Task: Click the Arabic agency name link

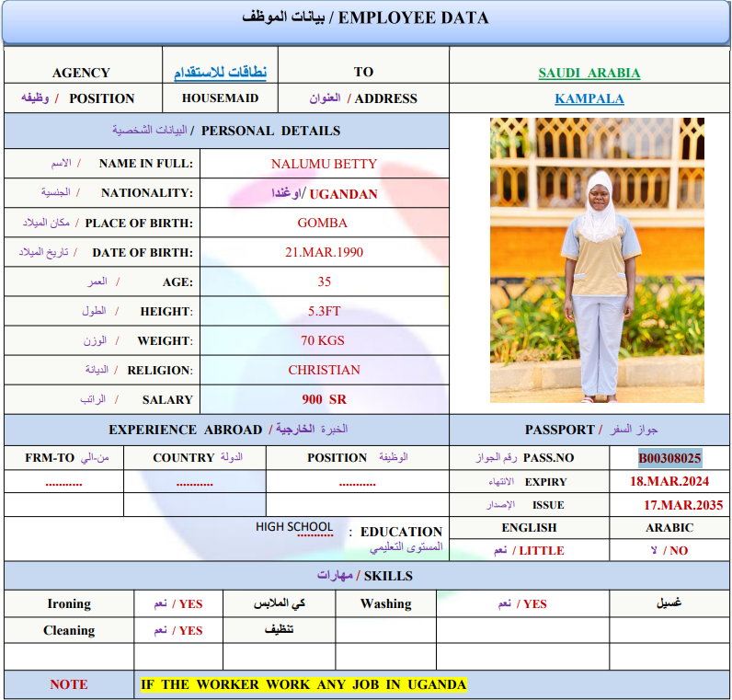Action: [220, 73]
